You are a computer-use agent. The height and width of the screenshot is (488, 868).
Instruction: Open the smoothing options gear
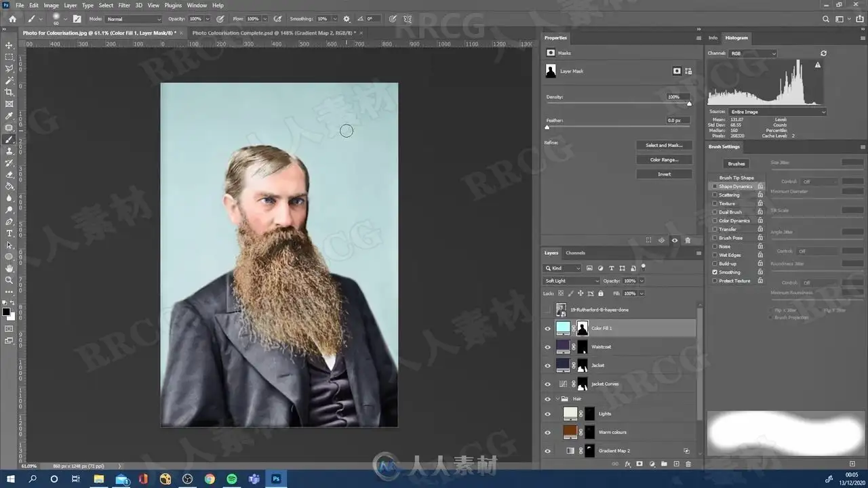(x=347, y=19)
